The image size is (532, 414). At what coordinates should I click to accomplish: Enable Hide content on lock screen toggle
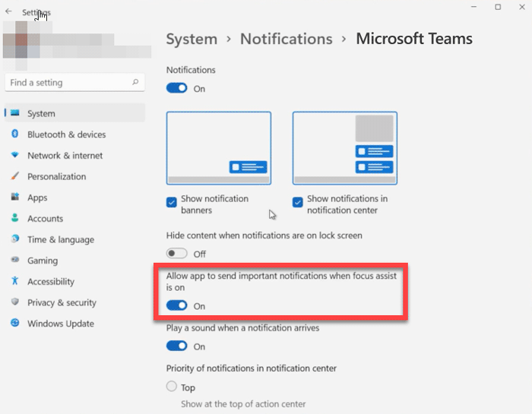pos(176,254)
